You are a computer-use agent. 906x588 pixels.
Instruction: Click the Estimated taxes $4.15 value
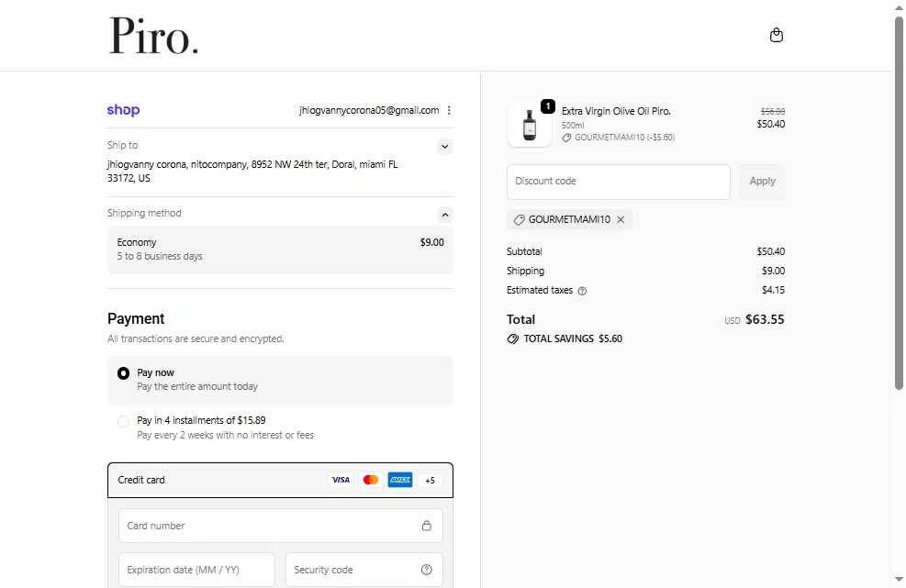(x=773, y=290)
